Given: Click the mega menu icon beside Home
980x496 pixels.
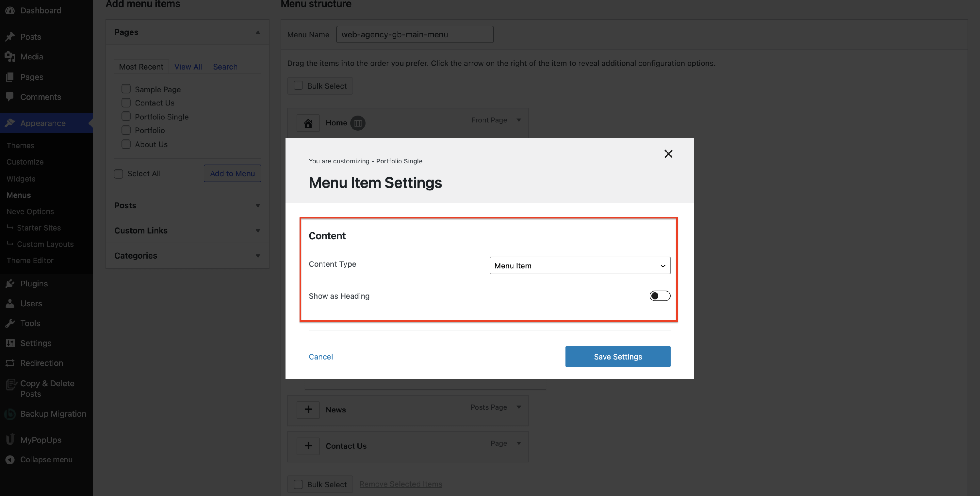Looking at the screenshot, I should coord(358,123).
